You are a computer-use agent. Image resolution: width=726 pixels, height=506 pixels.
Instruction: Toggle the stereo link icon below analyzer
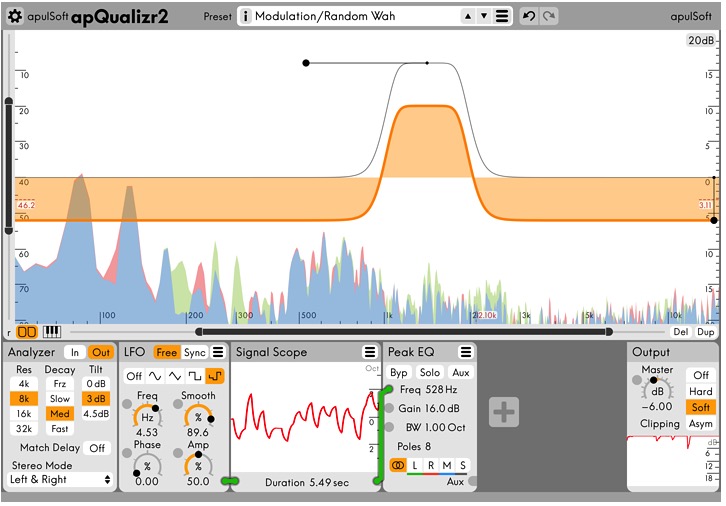[x=27, y=332]
